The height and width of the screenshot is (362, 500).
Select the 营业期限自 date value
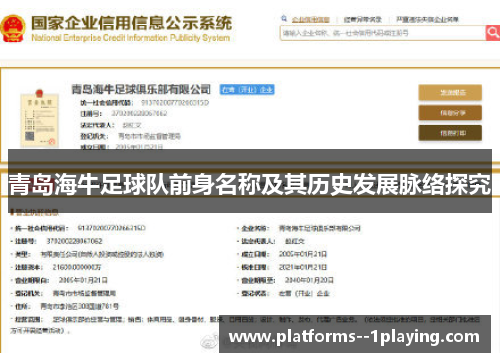[83, 280]
